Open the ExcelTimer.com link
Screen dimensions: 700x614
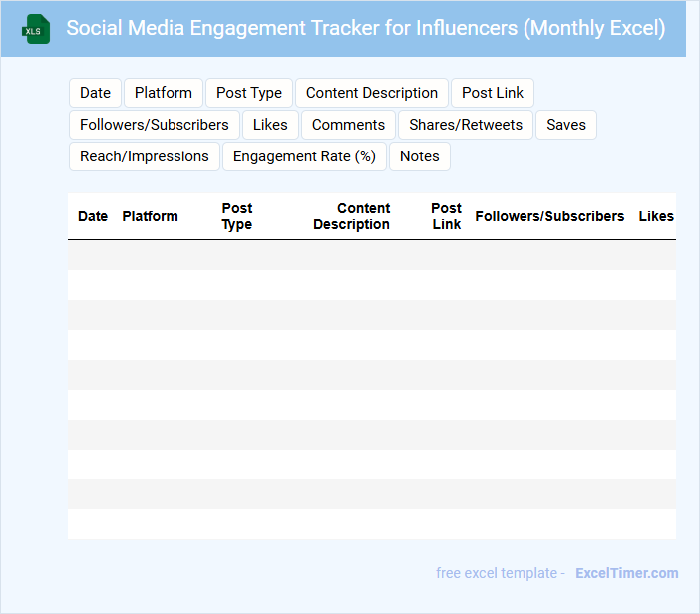click(627, 573)
